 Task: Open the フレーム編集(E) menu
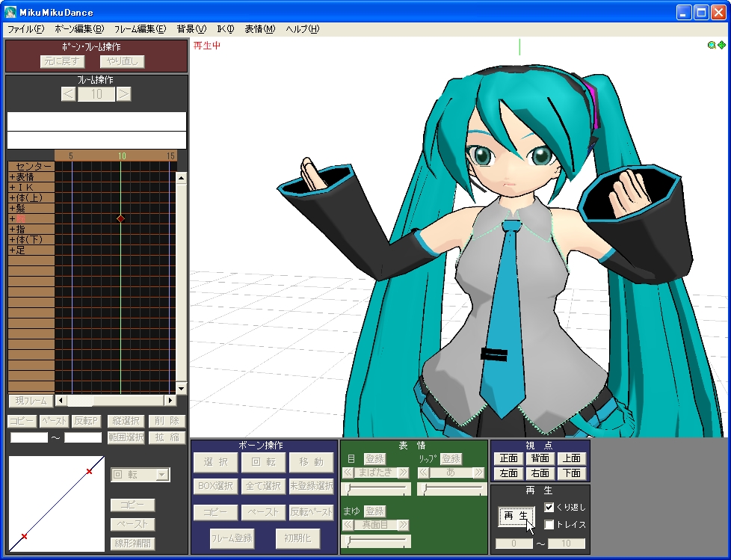coord(140,29)
